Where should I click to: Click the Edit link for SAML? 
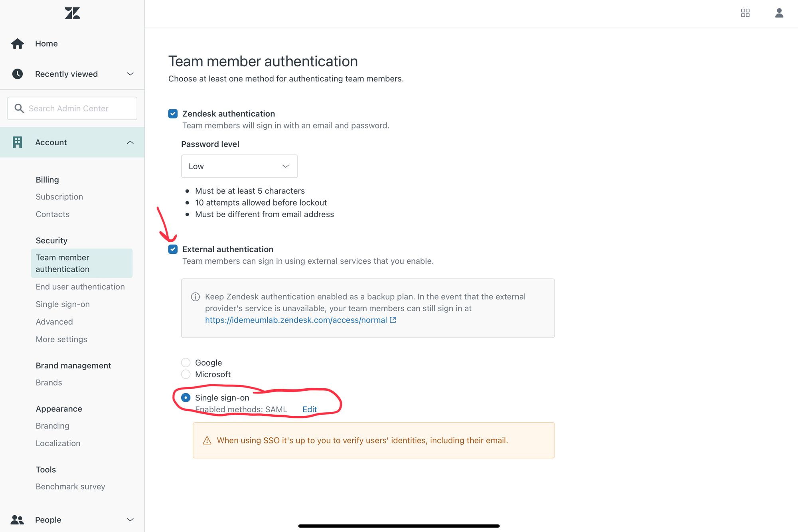coord(310,409)
